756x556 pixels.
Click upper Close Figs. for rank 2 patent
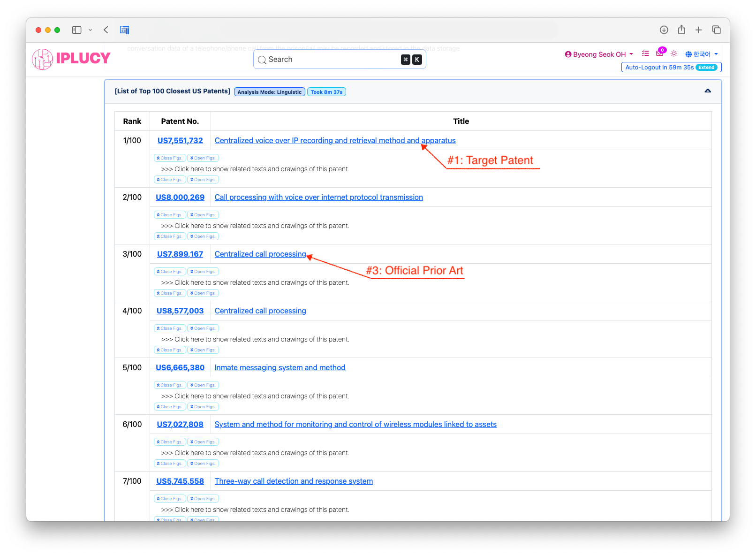click(170, 215)
